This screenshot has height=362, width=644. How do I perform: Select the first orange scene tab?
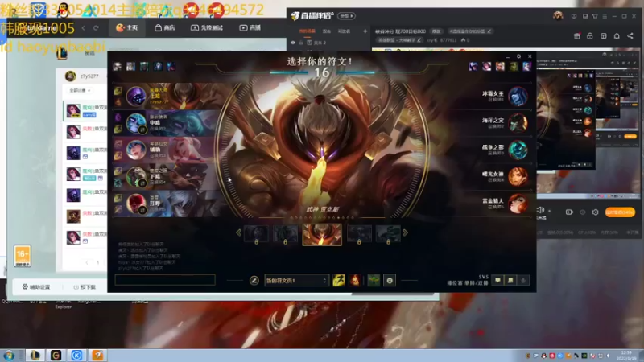click(x=307, y=31)
